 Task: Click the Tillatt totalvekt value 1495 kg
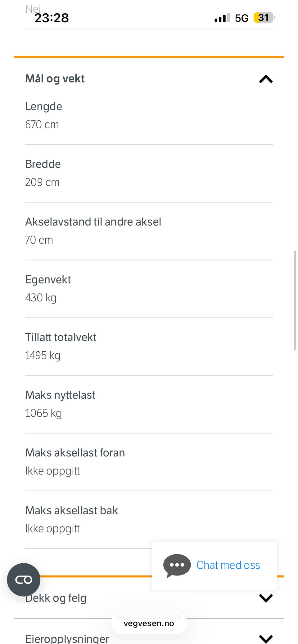point(43,355)
